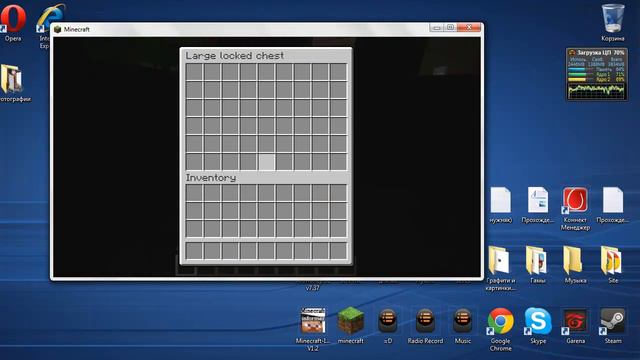Click the Minecraft window title bar icon

[x=58, y=29]
